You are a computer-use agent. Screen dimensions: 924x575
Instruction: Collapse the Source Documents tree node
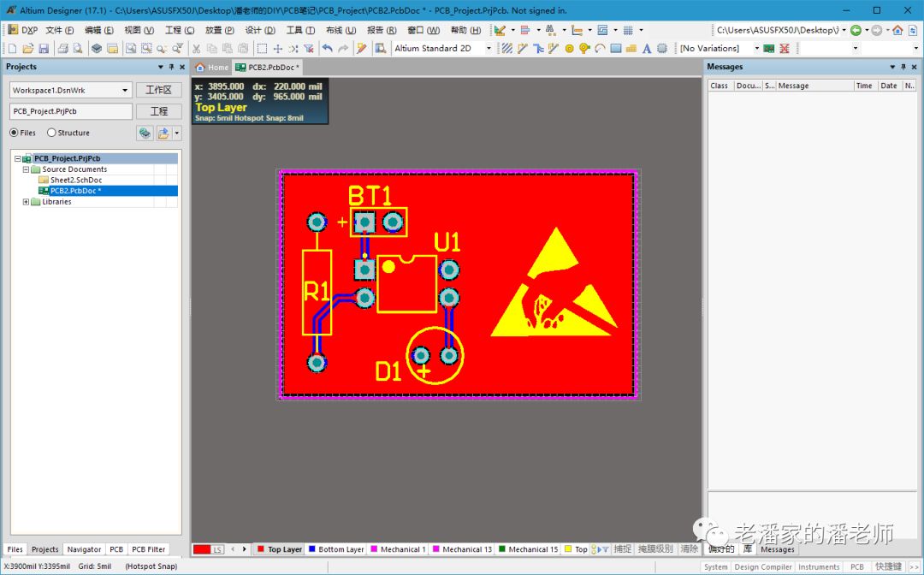click(x=26, y=169)
